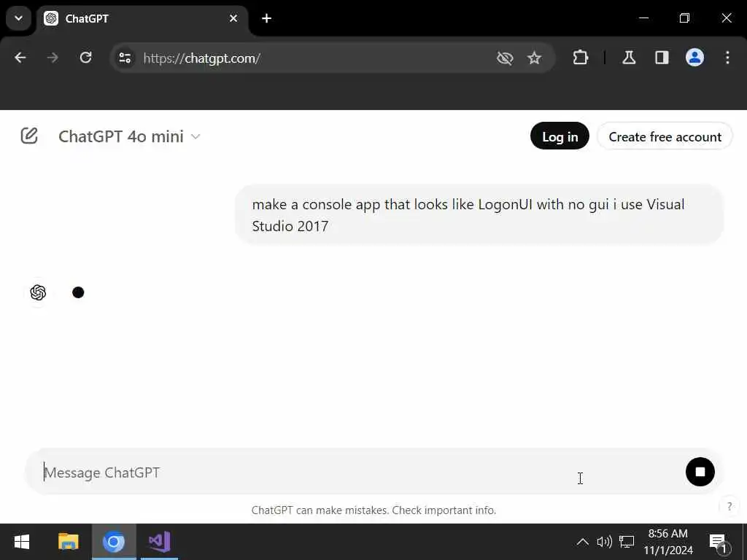Open File Explorer from the taskbar

(x=68, y=542)
